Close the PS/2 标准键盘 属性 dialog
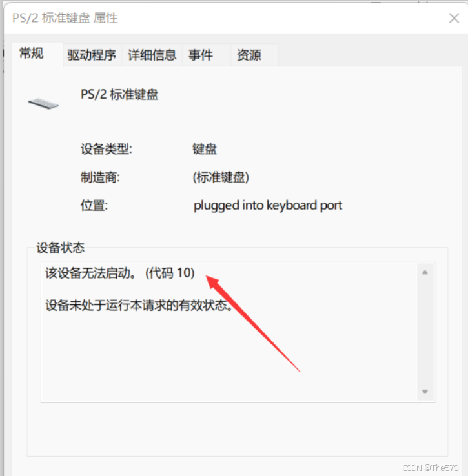468x476 pixels. pos(454,18)
